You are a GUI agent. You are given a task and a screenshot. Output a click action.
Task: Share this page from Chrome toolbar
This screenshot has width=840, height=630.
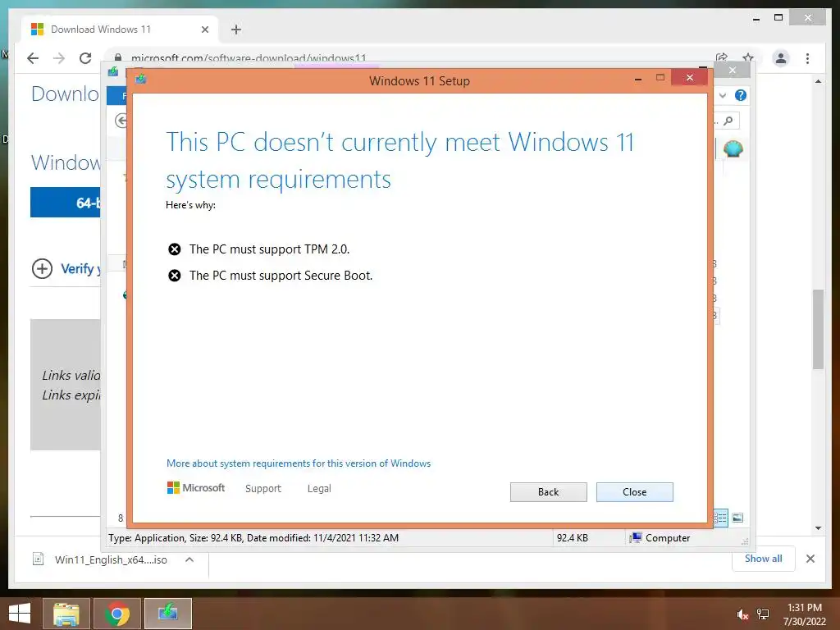click(722, 57)
